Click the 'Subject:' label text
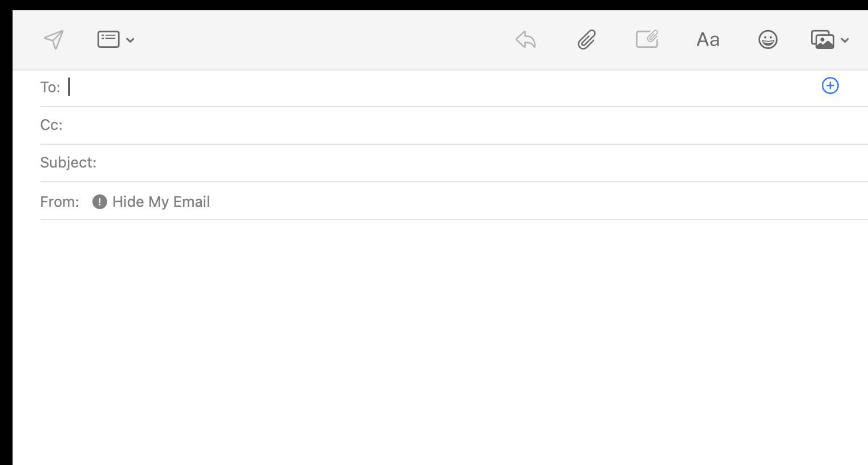This screenshot has height=465, width=868. click(68, 162)
